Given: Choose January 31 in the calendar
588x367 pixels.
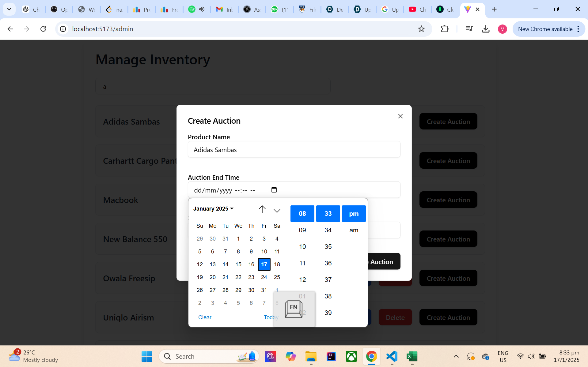Looking at the screenshot, I should 264,290.
